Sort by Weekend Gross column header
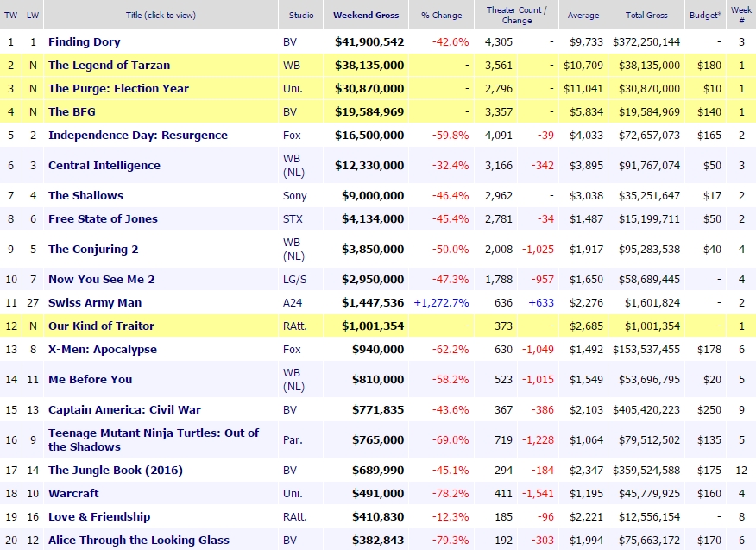756x550 pixels. (366, 15)
